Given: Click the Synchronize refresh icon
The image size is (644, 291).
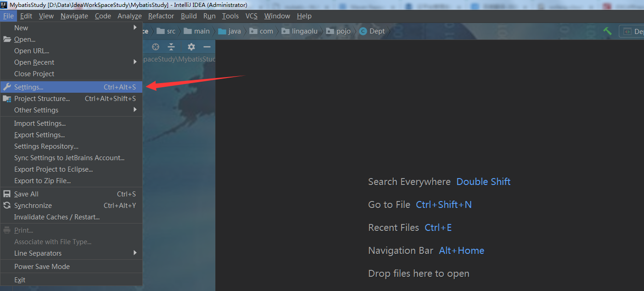Looking at the screenshot, I should pos(7,206).
